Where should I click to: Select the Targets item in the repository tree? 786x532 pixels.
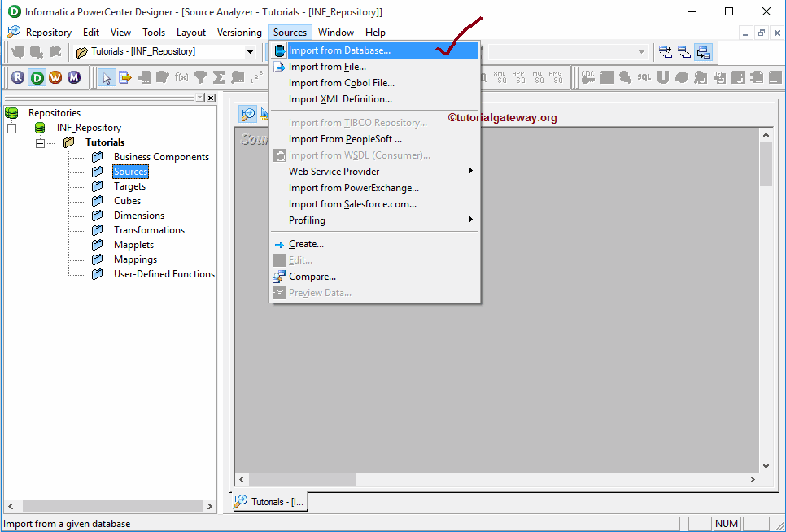coord(131,185)
